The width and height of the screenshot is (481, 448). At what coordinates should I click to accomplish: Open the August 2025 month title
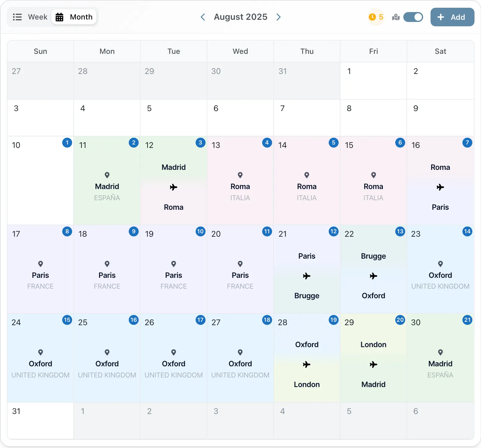[x=240, y=17]
